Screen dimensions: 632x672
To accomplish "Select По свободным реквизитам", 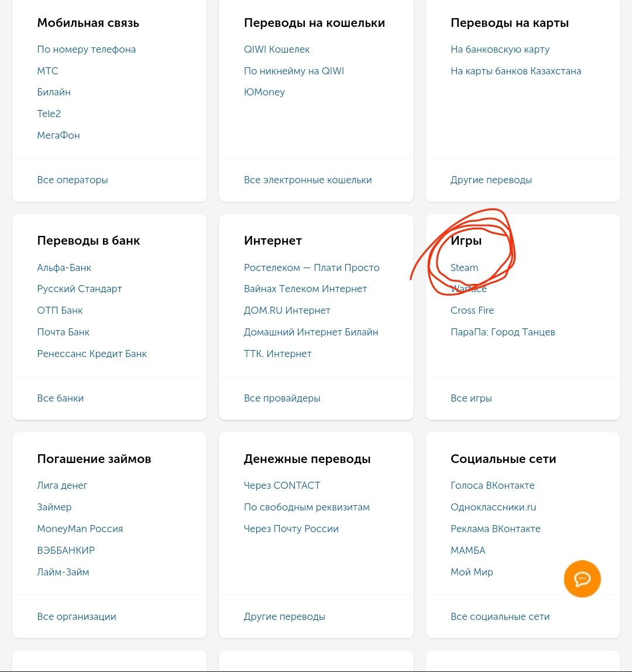I will 307,507.
